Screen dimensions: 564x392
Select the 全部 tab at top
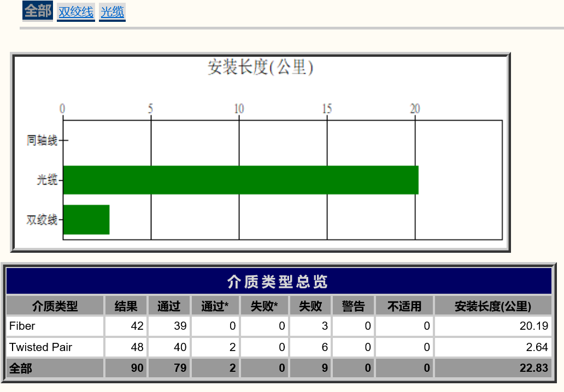[38, 11]
